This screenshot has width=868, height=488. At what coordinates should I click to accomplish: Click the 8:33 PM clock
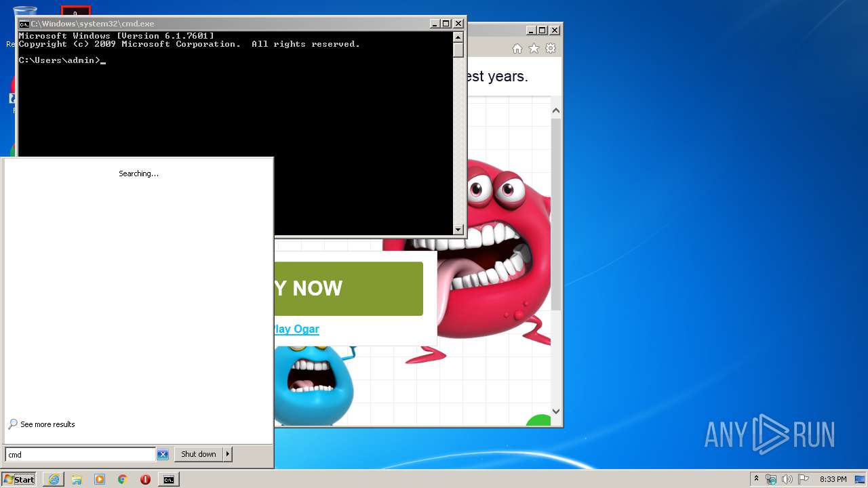tap(833, 479)
